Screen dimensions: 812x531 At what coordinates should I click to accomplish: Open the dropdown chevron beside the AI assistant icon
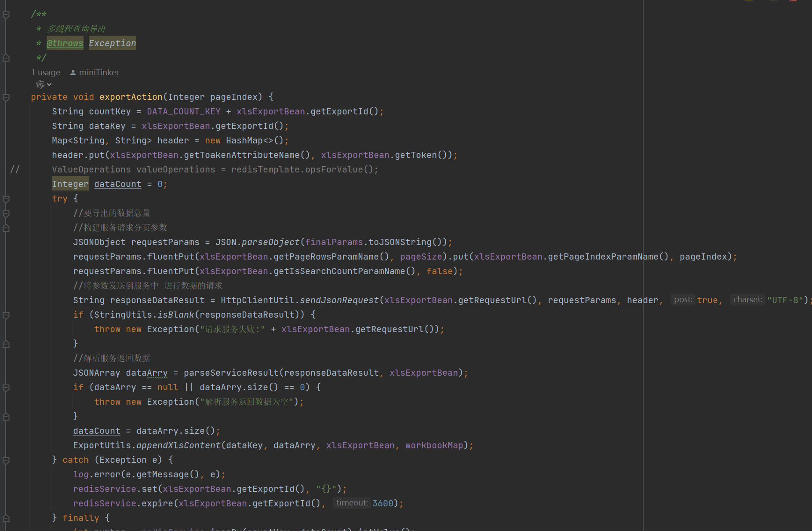49,84
